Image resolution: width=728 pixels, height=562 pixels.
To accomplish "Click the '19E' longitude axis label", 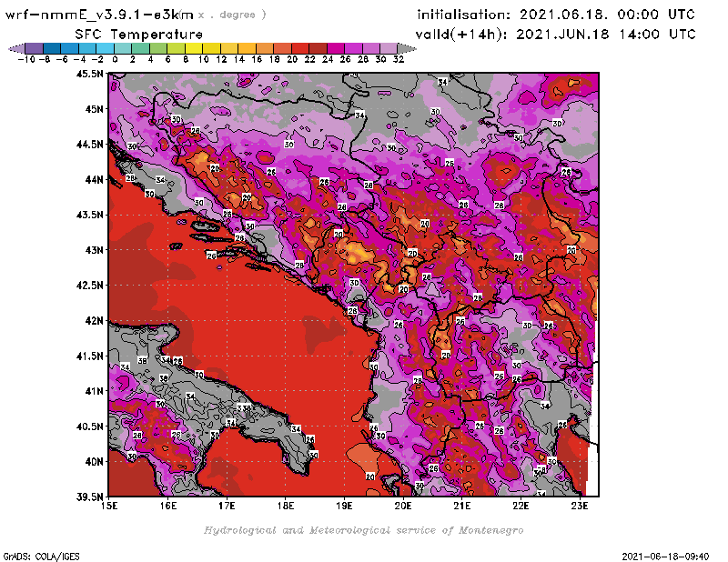I will pos(345,506).
